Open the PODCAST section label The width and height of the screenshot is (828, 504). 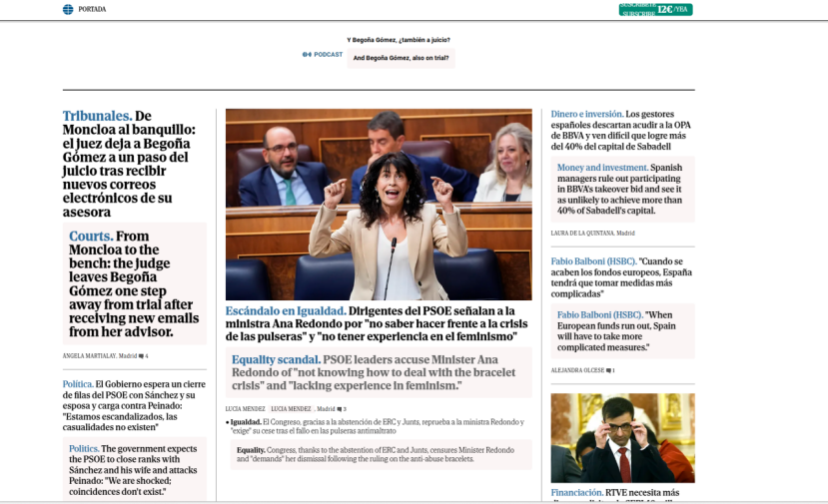click(x=328, y=54)
